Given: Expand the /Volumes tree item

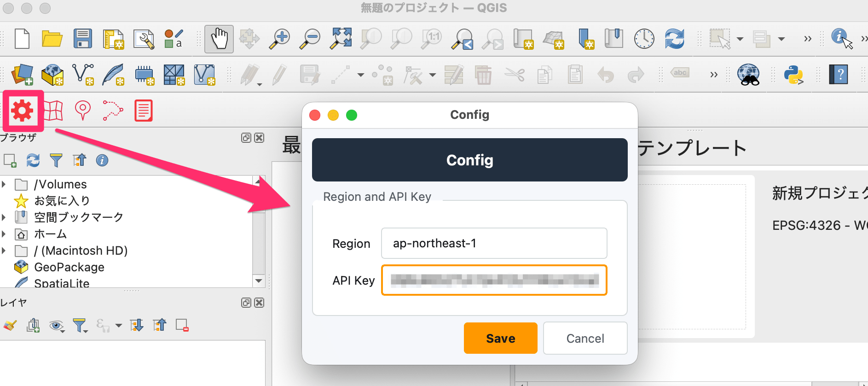Looking at the screenshot, I should coord(4,184).
